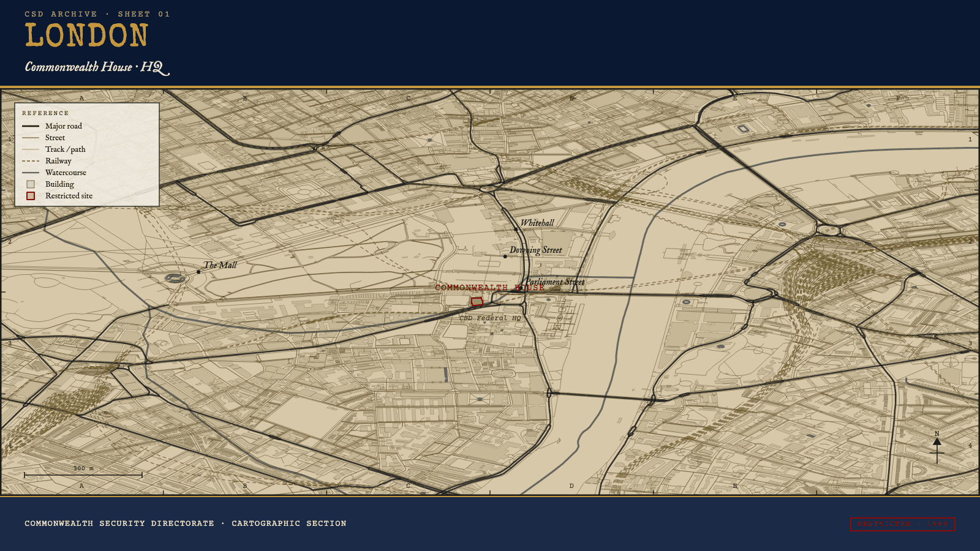The width and height of the screenshot is (980, 551).
Task: Click the Railway dashed line symbol in legend
Action: (31, 161)
